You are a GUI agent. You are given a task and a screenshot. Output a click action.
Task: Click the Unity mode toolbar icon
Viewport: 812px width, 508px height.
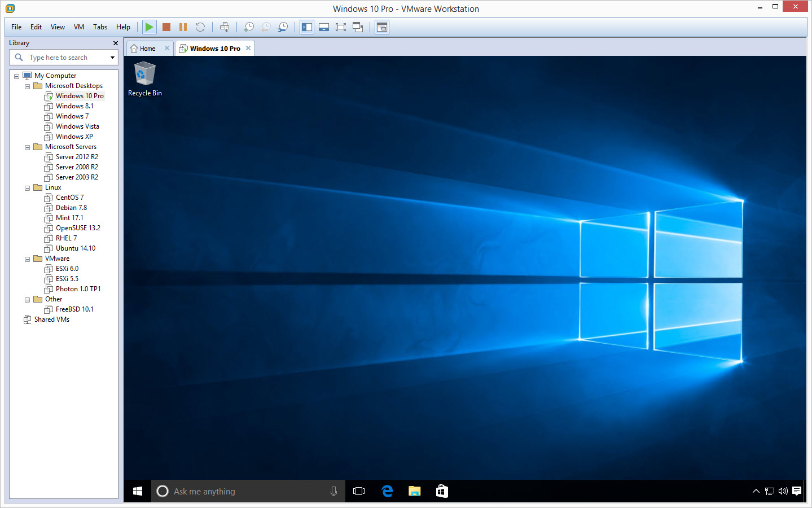click(358, 27)
